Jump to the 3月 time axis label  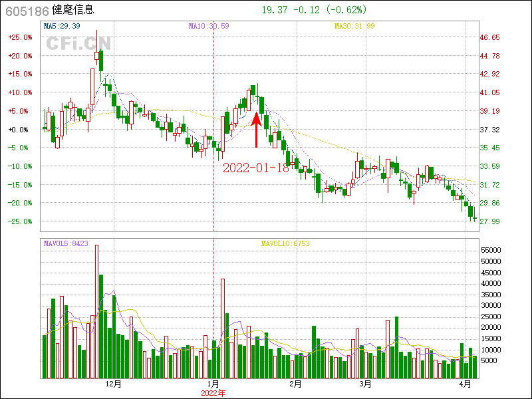click(365, 384)
